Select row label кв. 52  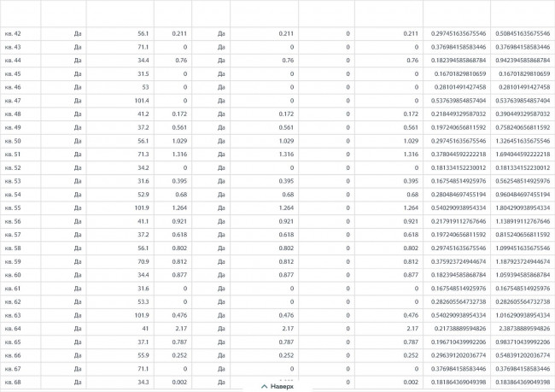coord(13,168)
